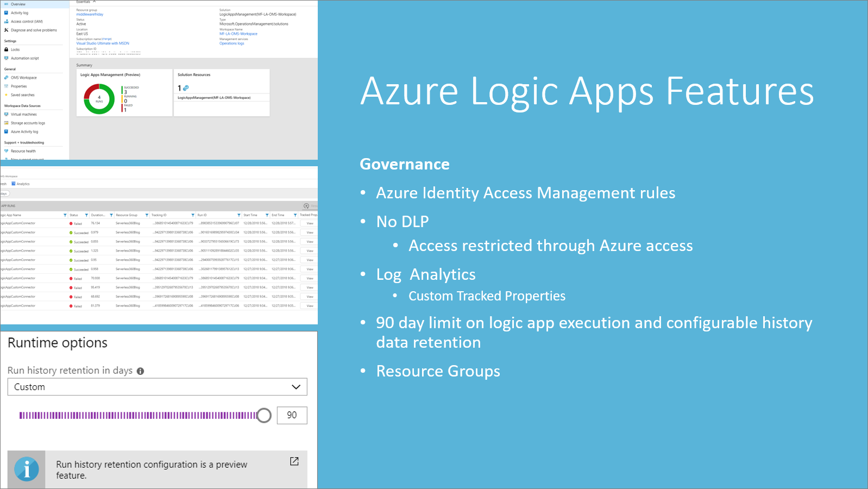
Task: Click the Resubmit icon above the runs table
Action: [x=306, y=206]
